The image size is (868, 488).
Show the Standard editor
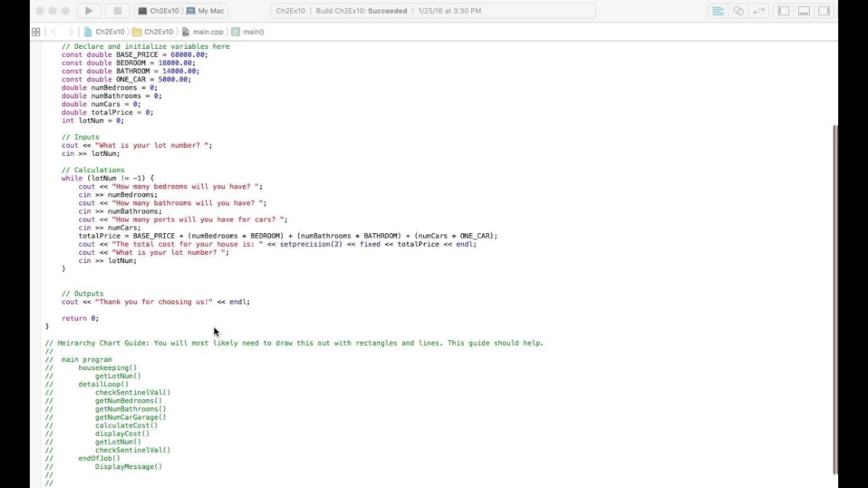tap(718, 11)
